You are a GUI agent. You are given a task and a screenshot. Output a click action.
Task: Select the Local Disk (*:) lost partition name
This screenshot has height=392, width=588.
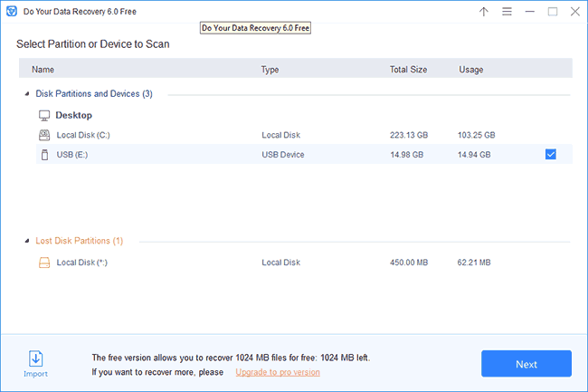[x=81, y=263]
